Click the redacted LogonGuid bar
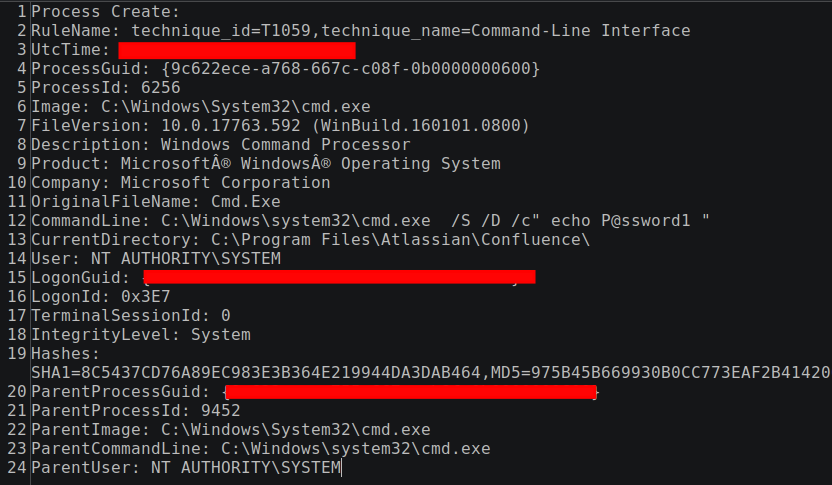Viewport: 832px width, 485px height. [x=339, y=277]
